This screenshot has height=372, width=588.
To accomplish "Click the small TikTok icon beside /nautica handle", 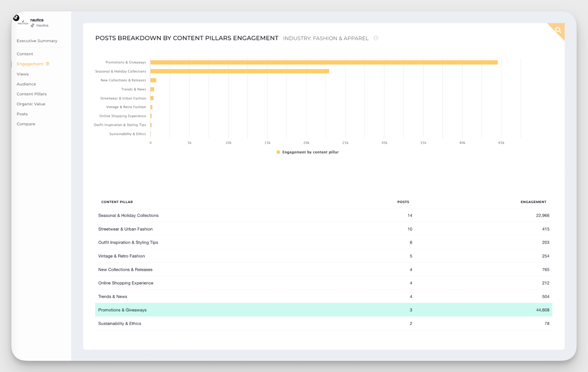I will pos(33,25).
